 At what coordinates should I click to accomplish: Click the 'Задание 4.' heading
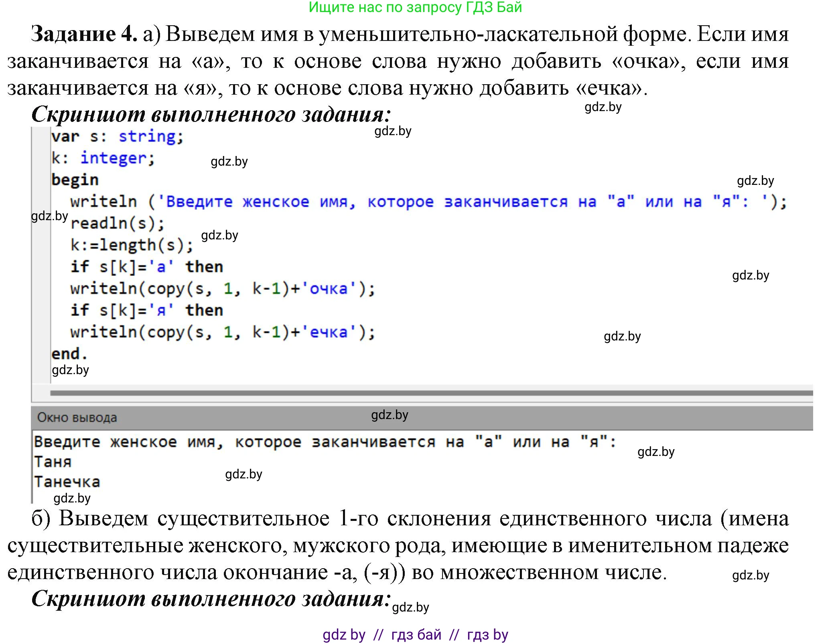point(84,34)
